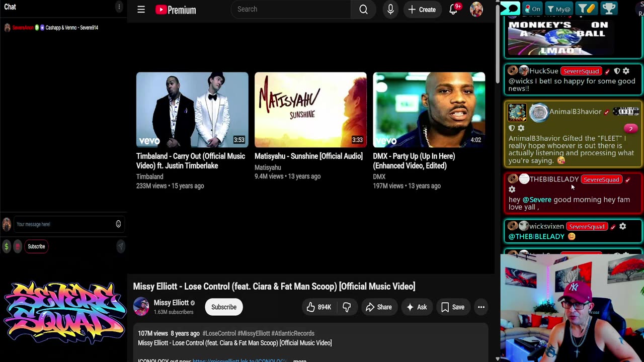Screen dimensions: 644x362
Task: Visit the Matisyahu channel name
Action: [x=268, y=167]
